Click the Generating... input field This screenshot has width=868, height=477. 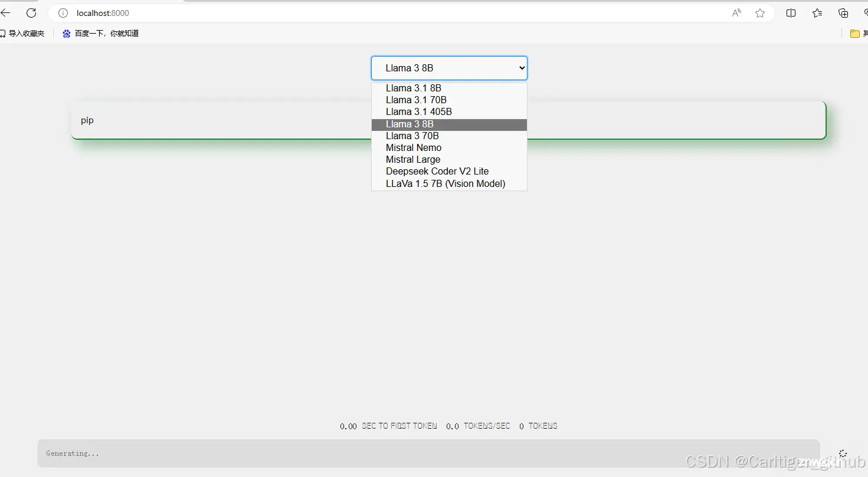[428, 453]
